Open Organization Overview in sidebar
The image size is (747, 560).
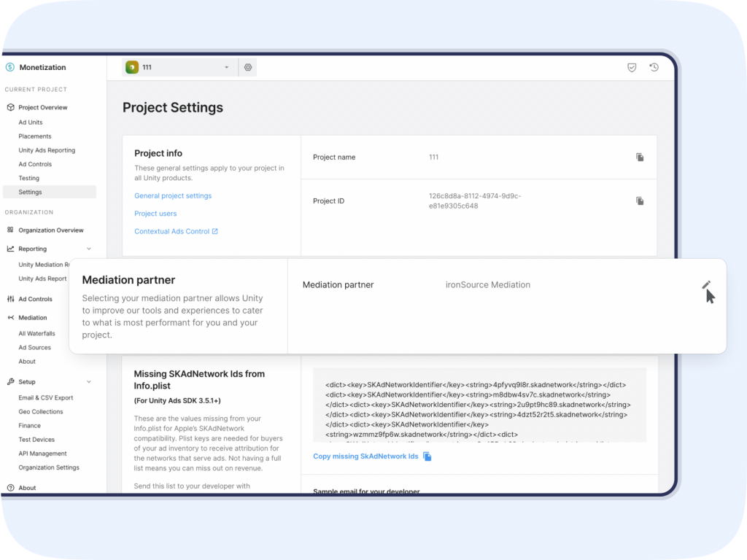point(50,230)
